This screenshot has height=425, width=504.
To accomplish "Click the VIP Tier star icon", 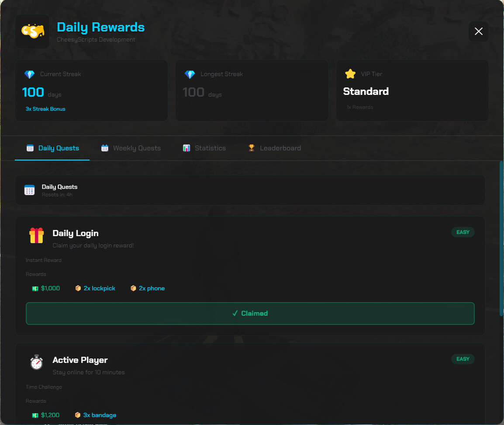I will (350, 74).
